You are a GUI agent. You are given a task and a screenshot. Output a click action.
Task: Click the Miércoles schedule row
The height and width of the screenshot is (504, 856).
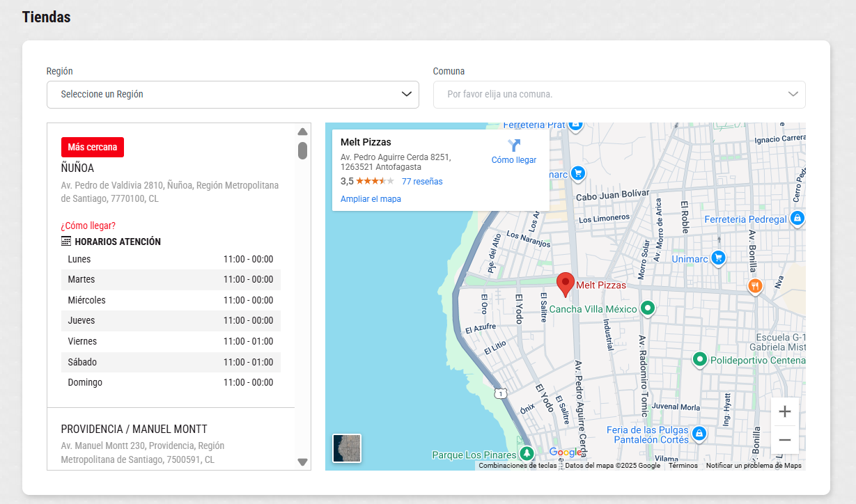coord(171,300)
